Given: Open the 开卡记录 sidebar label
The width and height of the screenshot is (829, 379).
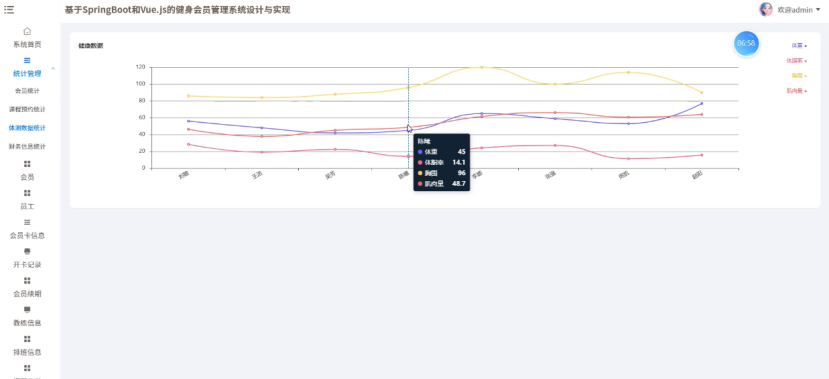Looking at the screenshot, I should click(x=27, y=264).
